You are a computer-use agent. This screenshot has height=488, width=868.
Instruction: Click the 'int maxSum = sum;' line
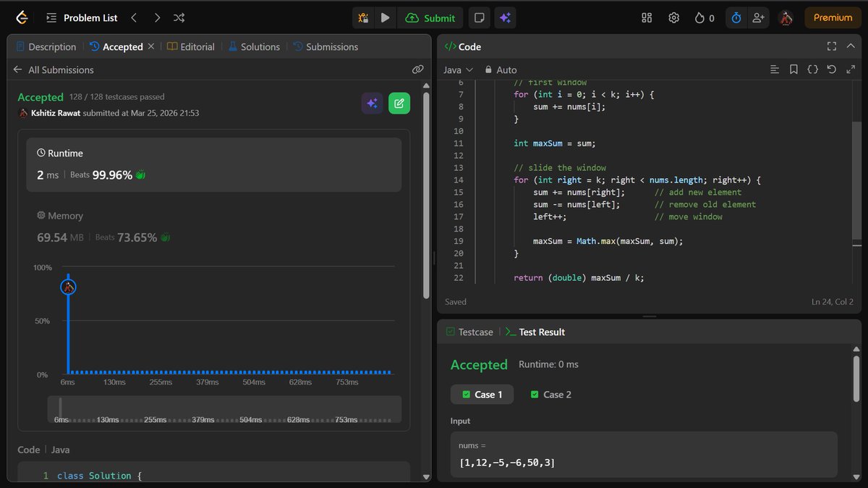[x=554, y=143]
